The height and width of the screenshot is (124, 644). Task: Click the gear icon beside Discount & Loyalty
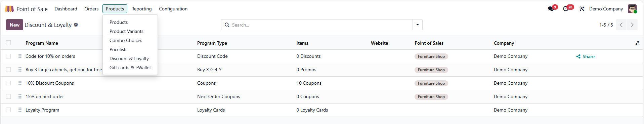point(76,25)
